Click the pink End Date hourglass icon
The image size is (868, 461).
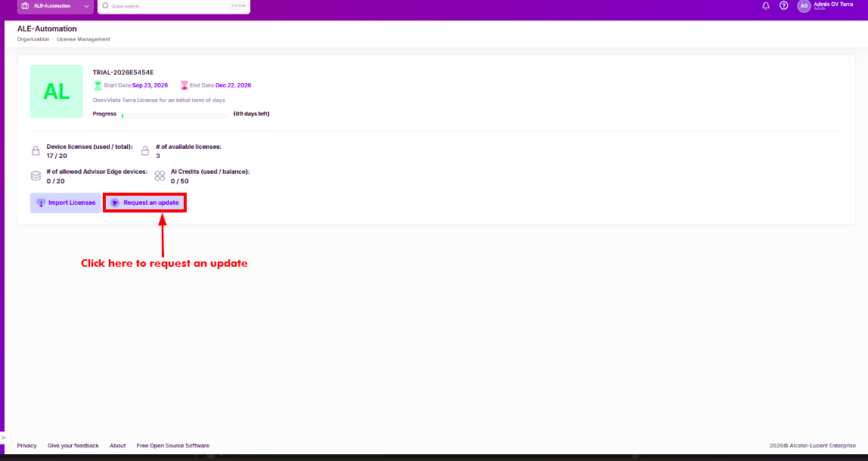(184, 86)
